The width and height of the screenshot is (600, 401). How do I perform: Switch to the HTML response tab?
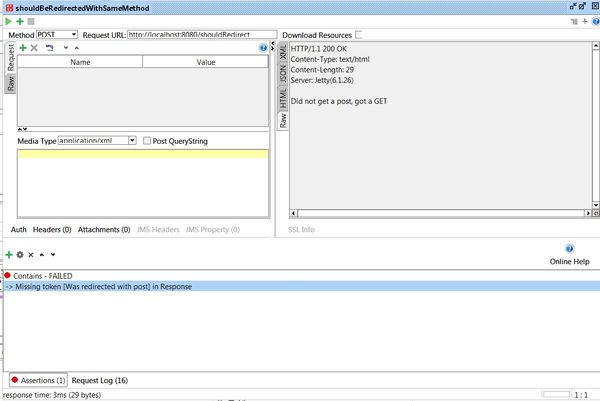283,98
